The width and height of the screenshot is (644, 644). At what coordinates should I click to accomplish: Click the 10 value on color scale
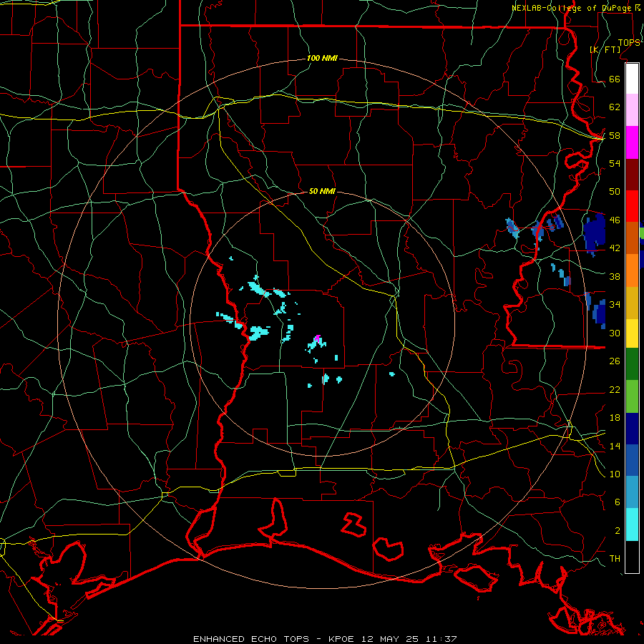click(615, 474)
